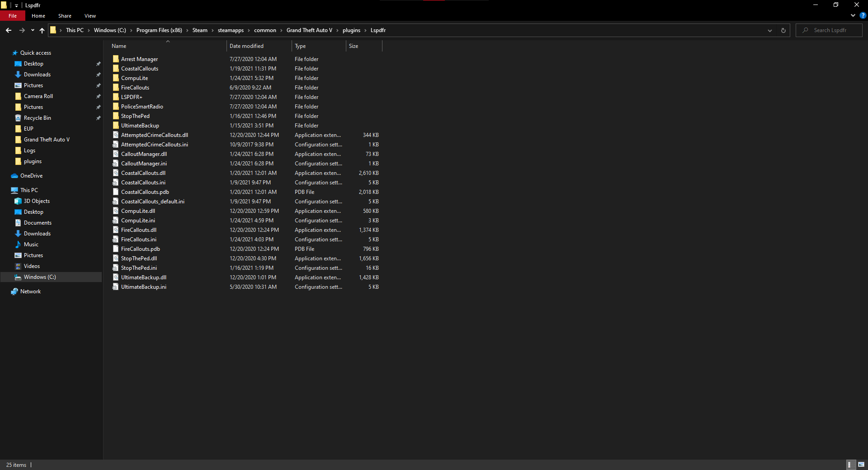Viewport: 868px width, 470px height.
Task: Click the Program Files (x86) breadcrumb
Action: coord(159,30)
